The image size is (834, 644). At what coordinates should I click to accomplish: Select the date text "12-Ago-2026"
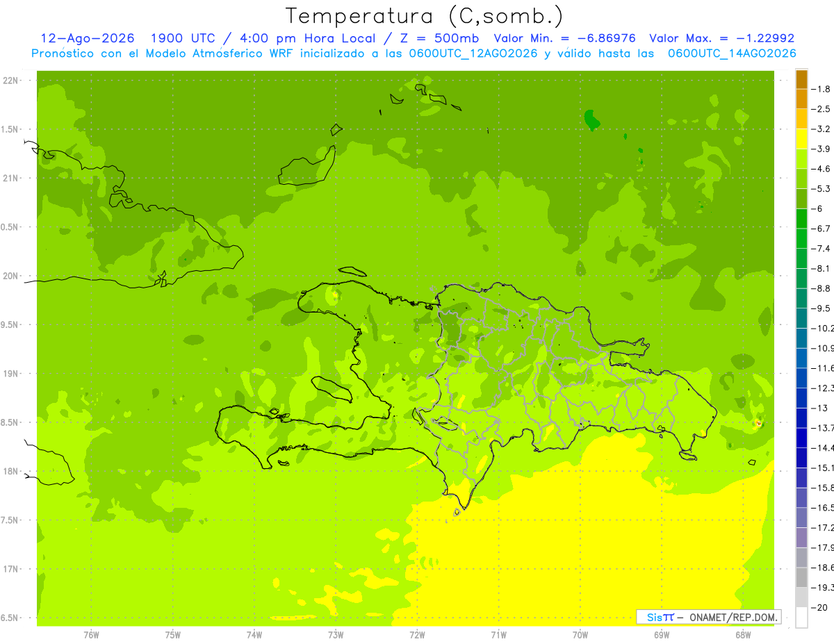click(88, 38)
